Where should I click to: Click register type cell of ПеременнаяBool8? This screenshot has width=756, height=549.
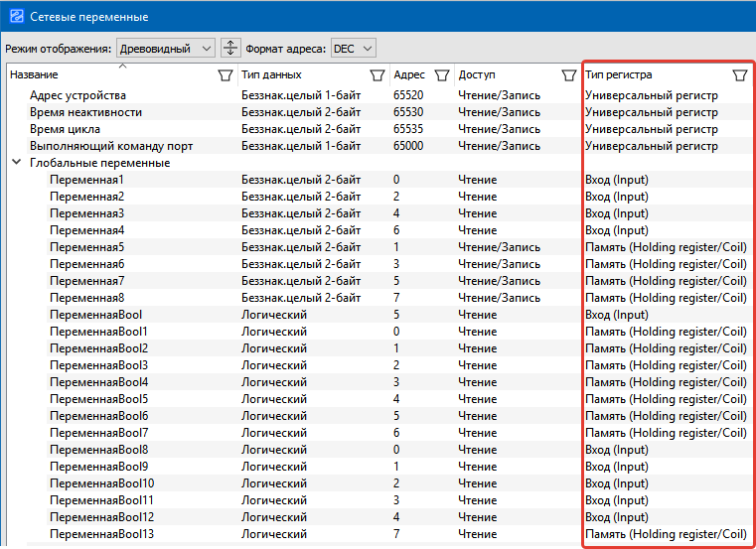coord(616,450)
